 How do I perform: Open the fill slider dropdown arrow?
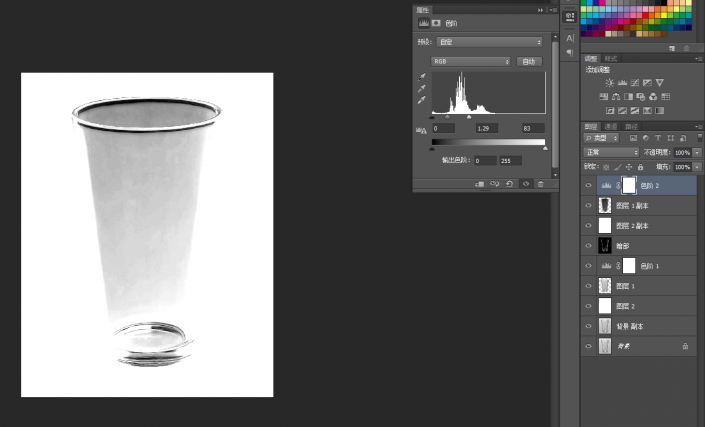[x=697, y=167]
